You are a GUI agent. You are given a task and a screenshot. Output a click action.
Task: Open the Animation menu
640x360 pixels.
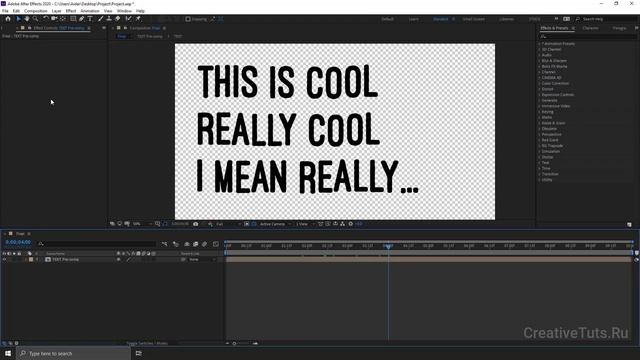pyautogui.click(x=90, y=11)
